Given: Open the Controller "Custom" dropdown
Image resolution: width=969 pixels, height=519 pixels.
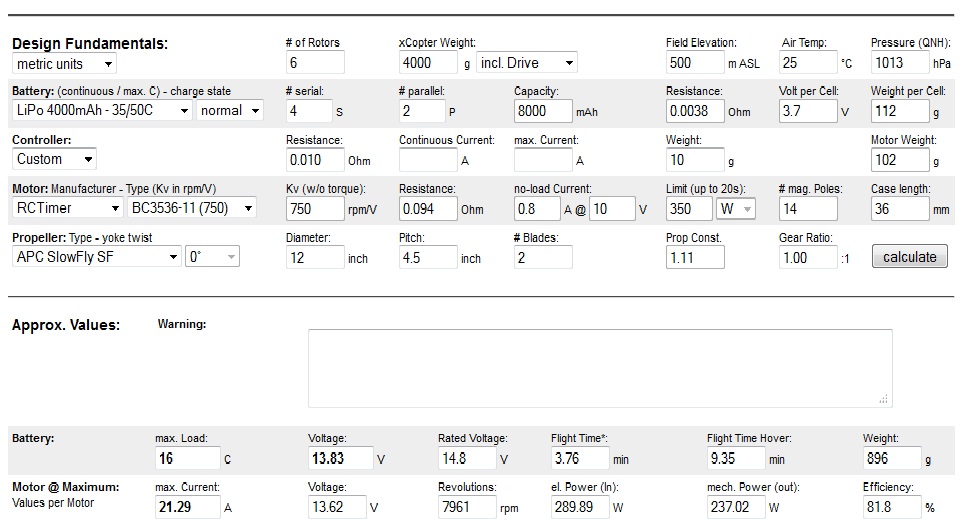Looking at the screenshot, I should 55,159.
